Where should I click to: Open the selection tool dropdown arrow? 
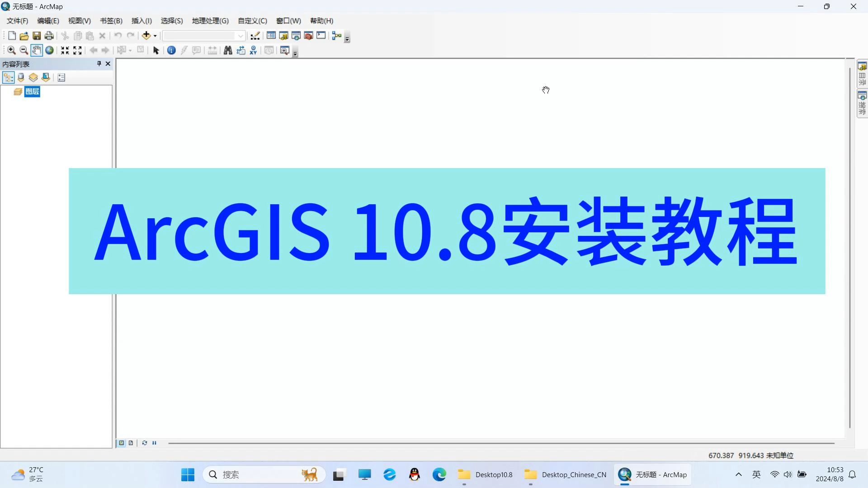[x=130, y=50]
